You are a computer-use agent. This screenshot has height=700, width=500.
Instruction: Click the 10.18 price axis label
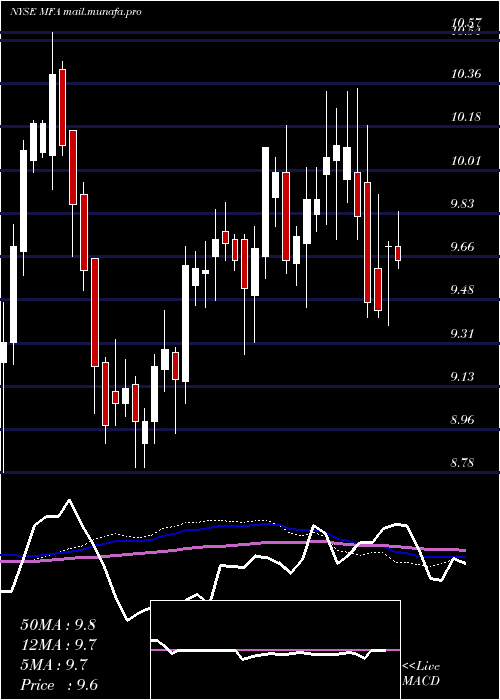pos(466,117)
